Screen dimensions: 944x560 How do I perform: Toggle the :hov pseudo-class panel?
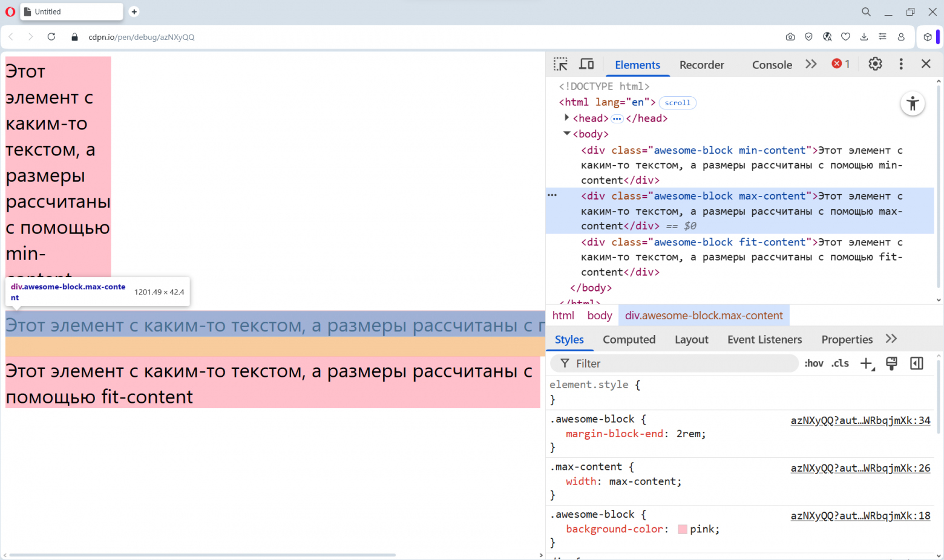[813, 363]
